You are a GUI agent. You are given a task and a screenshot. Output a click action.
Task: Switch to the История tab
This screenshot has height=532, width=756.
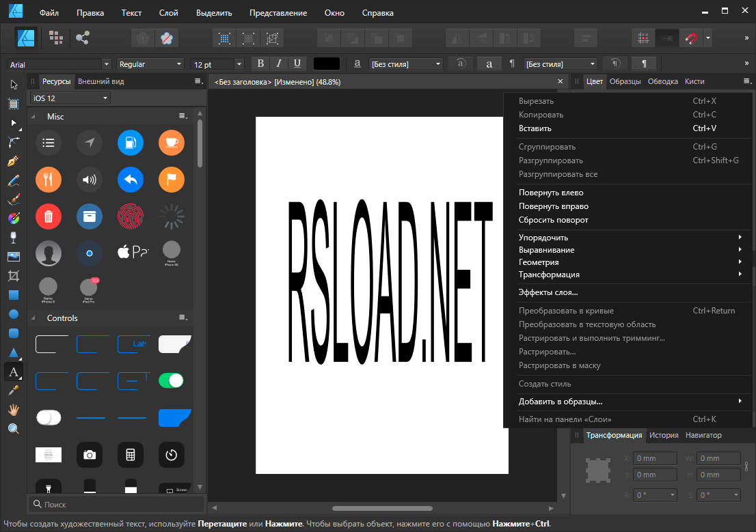click(664, 435)
